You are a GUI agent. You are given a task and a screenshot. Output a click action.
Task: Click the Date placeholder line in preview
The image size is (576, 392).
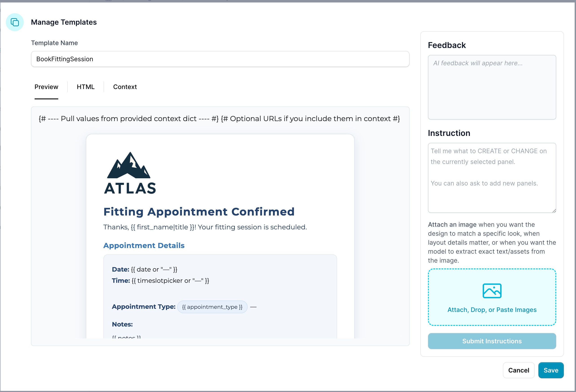pos(144,269)
